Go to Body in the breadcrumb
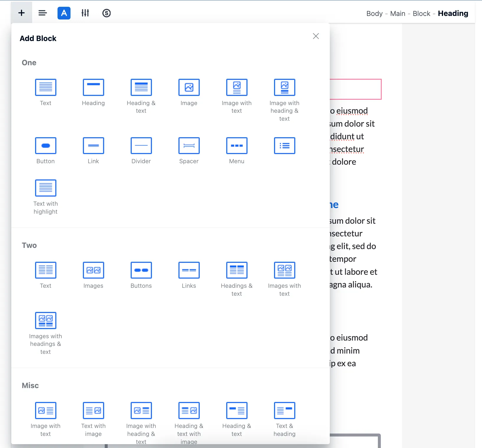The image size is (482, 448). (374, 14)
